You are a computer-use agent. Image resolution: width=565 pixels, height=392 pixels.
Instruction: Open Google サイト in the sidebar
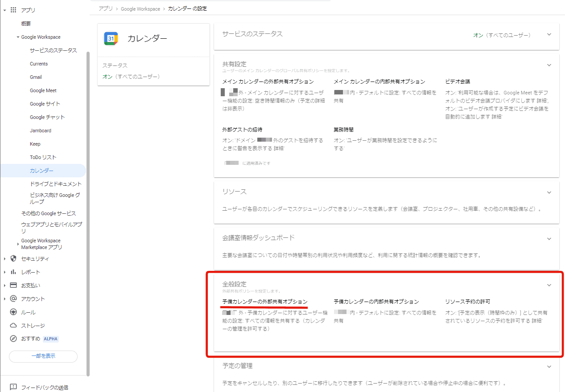[x=45, y=104]
